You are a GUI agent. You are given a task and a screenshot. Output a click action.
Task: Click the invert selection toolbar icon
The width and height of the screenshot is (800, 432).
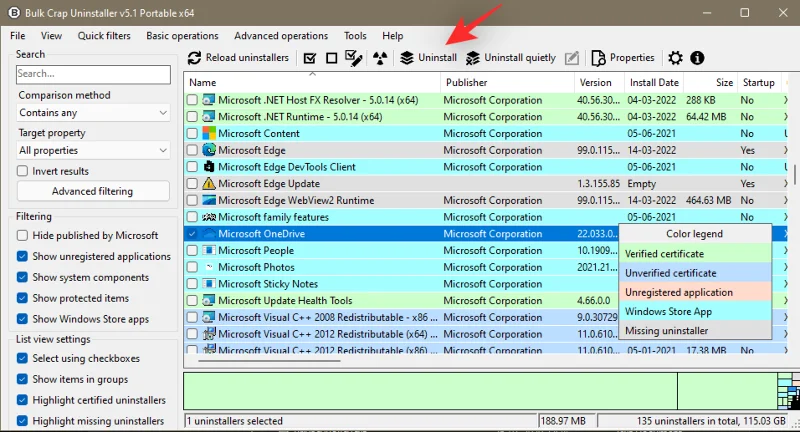[x=354, y=58]
